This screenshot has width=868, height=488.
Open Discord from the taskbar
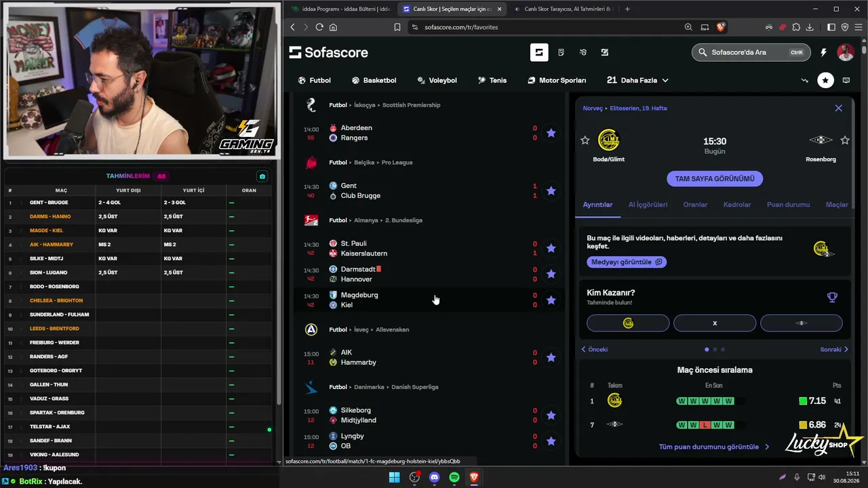point(435,477)
